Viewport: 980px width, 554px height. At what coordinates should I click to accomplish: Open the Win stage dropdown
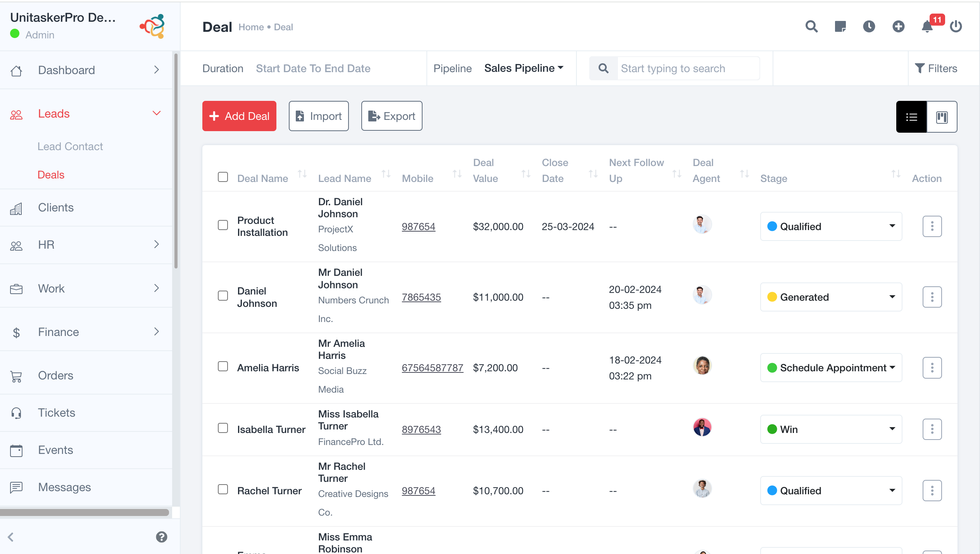(831, 429)
